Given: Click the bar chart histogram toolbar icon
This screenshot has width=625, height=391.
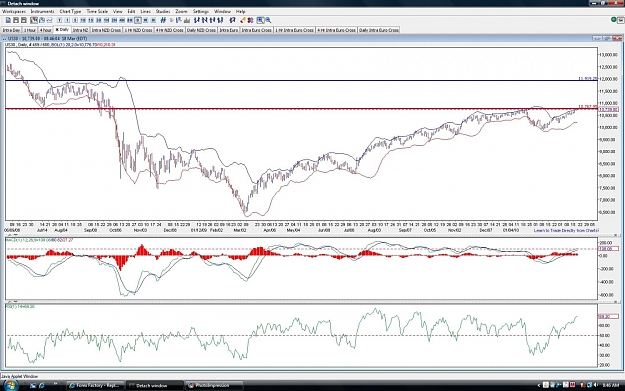Looking at the screenshot, I should pos(187,20).
